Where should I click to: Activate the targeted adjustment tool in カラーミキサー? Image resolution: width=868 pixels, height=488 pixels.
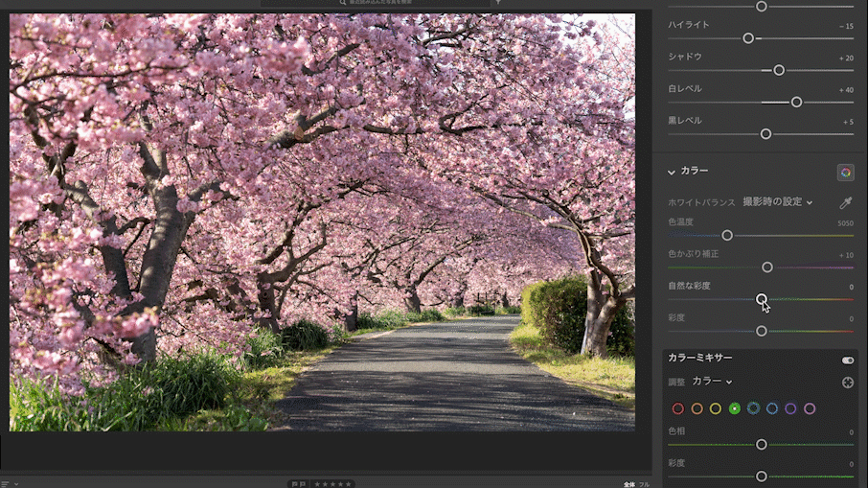tap(848, 383)
